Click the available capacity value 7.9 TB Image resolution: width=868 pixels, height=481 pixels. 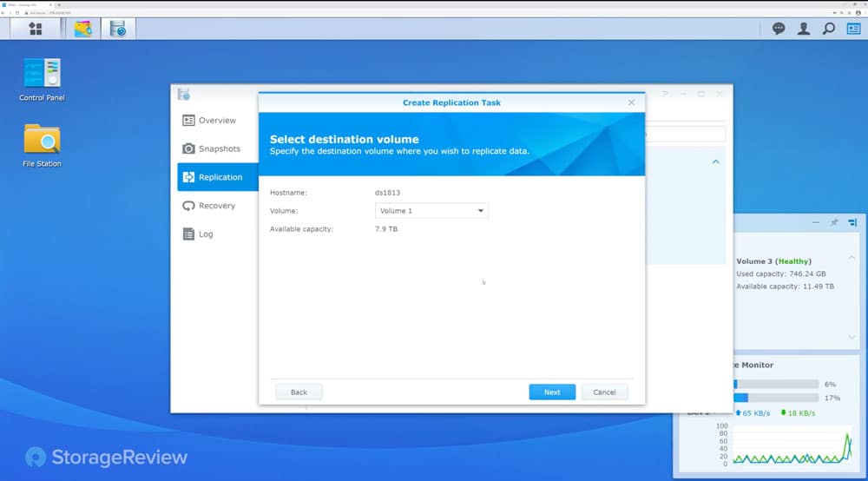[x=386, y=228]
